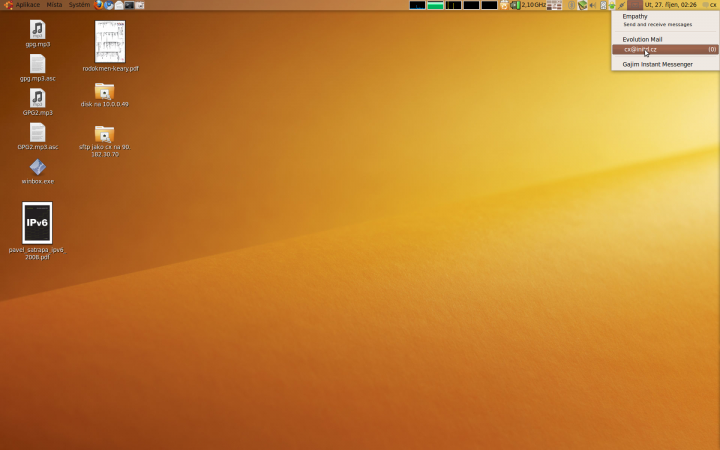The height and width of the screenshot is (450, 720).
Task: Select the rodokmen-keary.pdf thumbnail
Action: point(110,42)
